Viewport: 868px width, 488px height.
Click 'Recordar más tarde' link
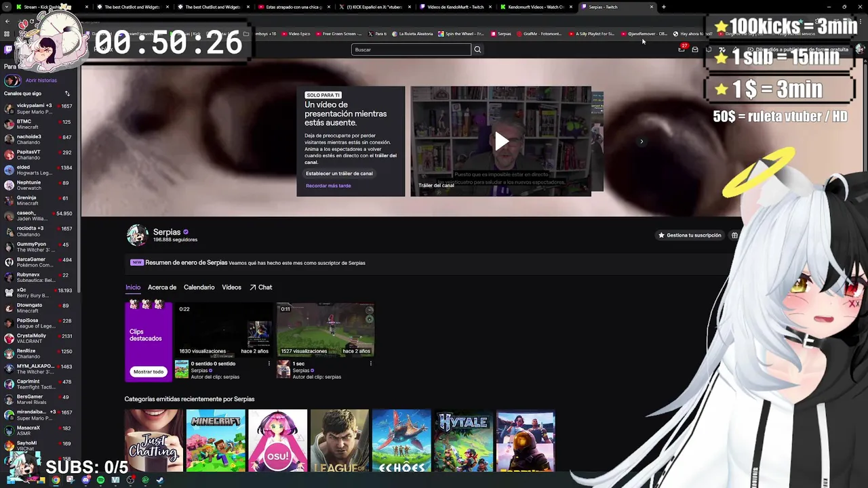pos(328,186)
